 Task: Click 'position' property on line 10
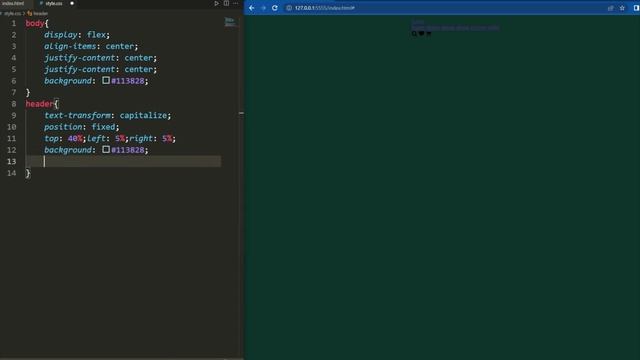tap(63, 127)
